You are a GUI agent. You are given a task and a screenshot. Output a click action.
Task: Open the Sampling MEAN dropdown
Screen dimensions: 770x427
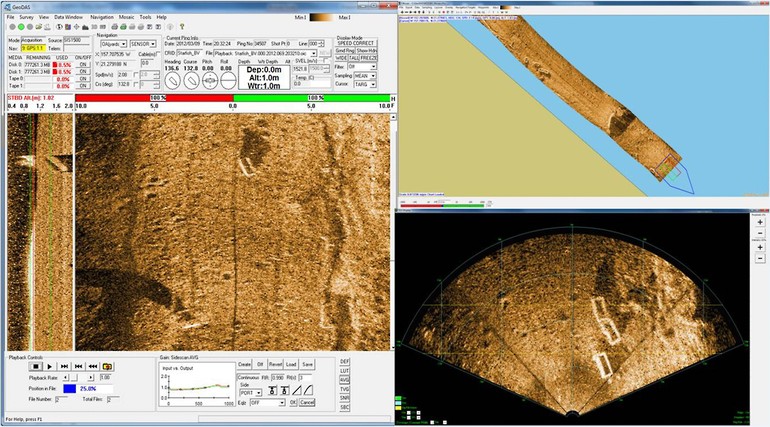tap(369, 74)
